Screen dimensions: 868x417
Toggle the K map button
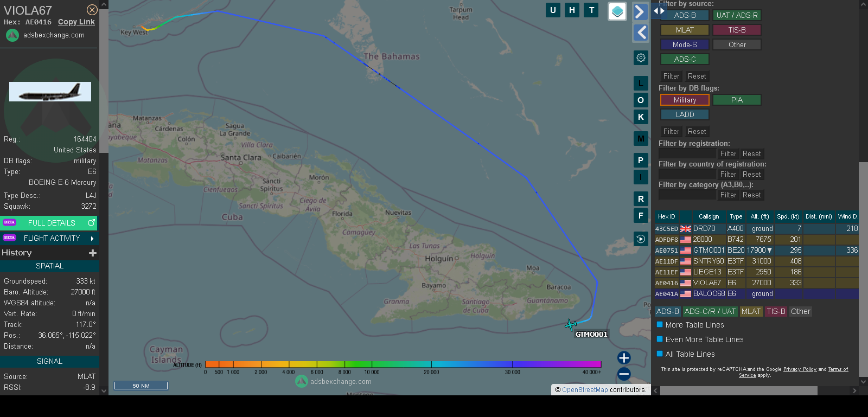pos(641,117)
